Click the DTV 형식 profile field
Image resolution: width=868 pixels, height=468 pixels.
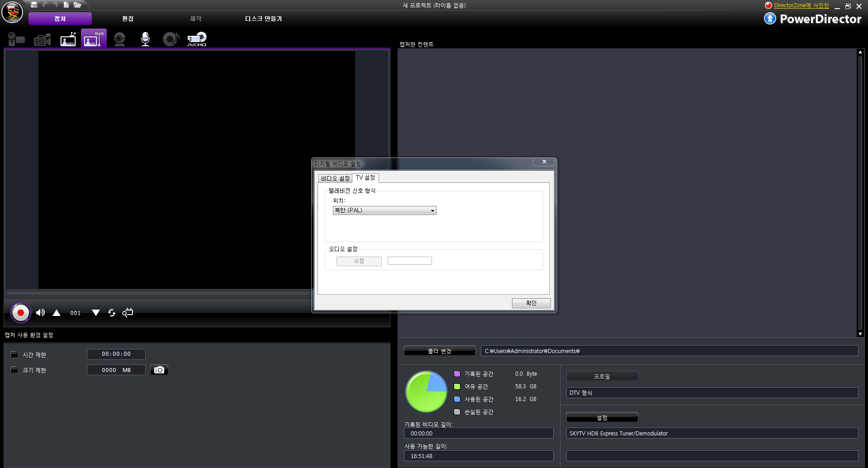(712, 393)
